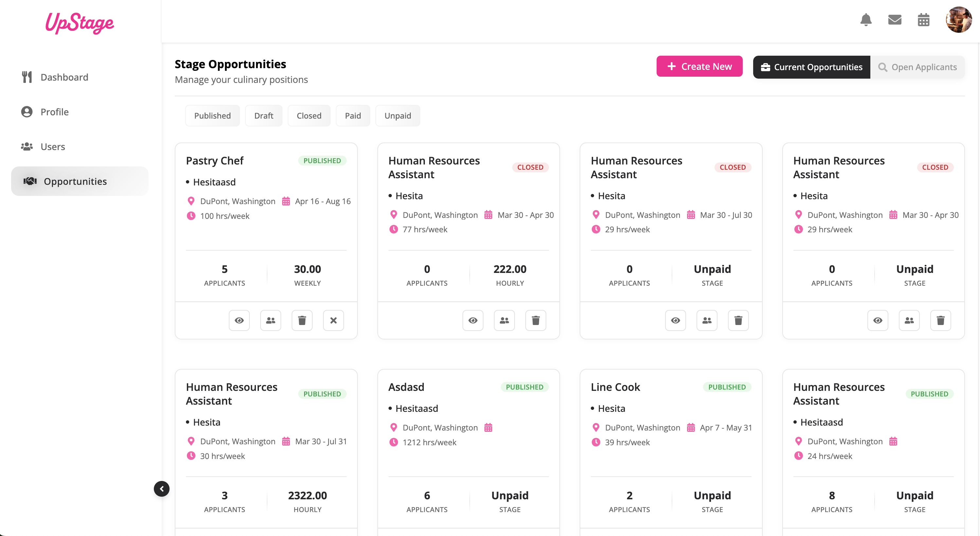View applicants of the Pastry Chef card
This screenshot has width=980, height=536.
point(270,320)
